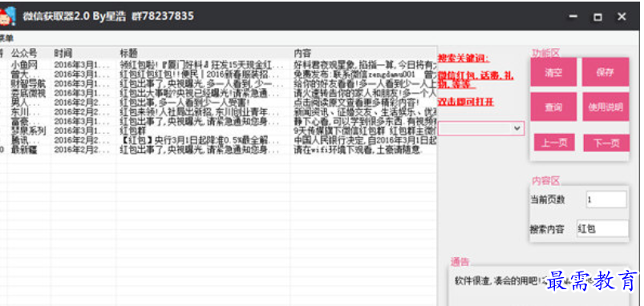
Task: Close the 微信获取器 window
Action: [x=622, y=17]
